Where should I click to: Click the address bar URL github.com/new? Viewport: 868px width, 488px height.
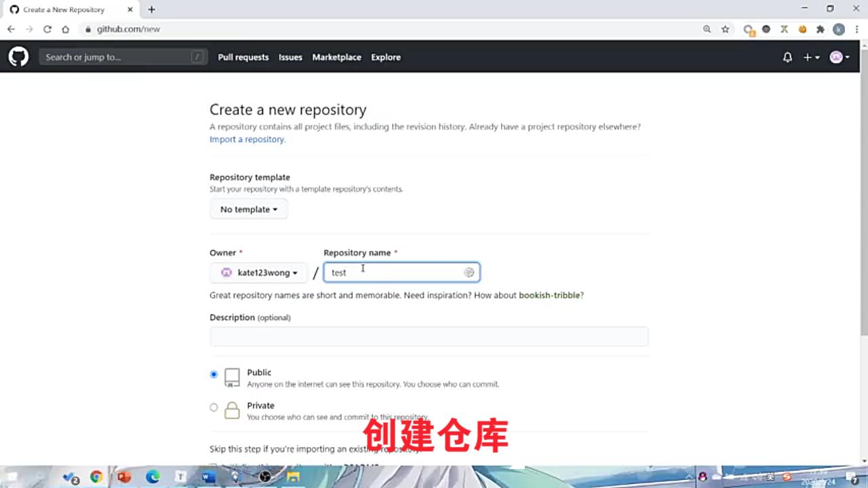(x=128, y=29)
